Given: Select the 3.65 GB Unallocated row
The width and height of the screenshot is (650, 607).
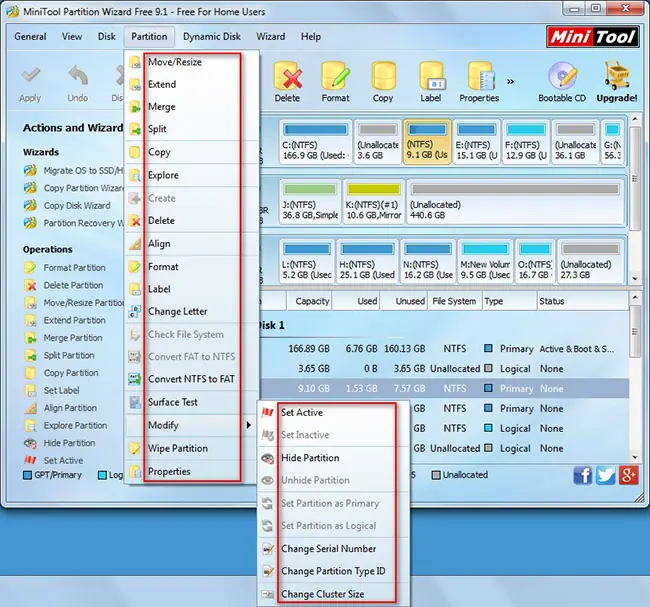Looking at the screenshot, I should point(444,369).
